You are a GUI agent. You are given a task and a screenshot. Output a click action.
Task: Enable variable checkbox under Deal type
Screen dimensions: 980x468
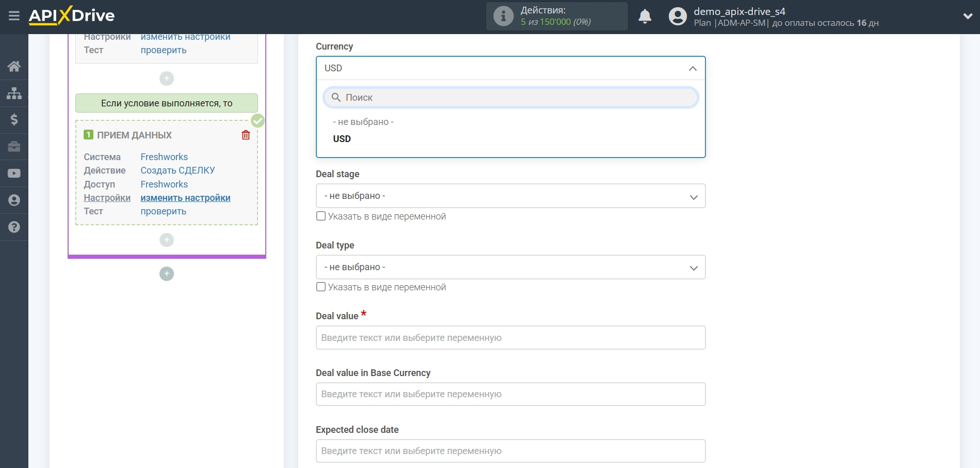pyautogui.click(x=321, y=287)
